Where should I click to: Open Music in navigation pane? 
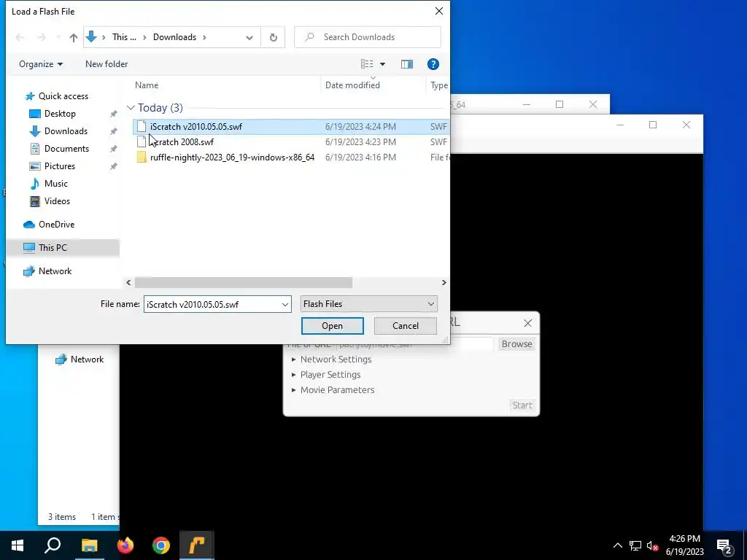[55, 184]
